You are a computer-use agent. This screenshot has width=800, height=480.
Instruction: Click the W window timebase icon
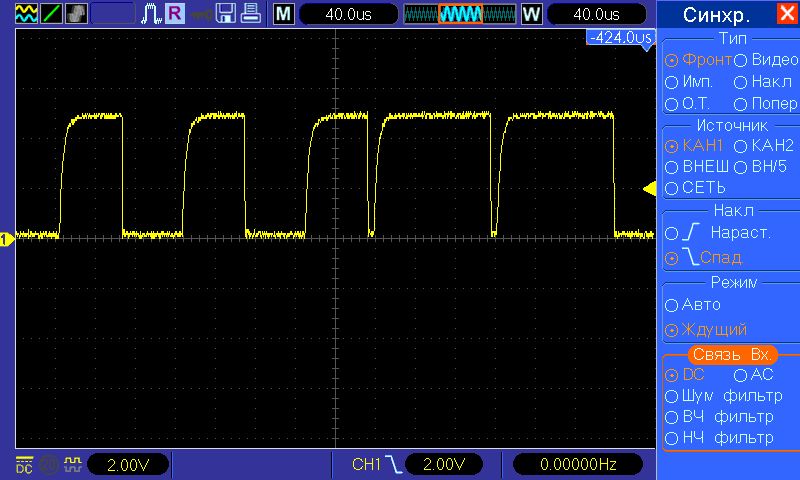point(531,14)
